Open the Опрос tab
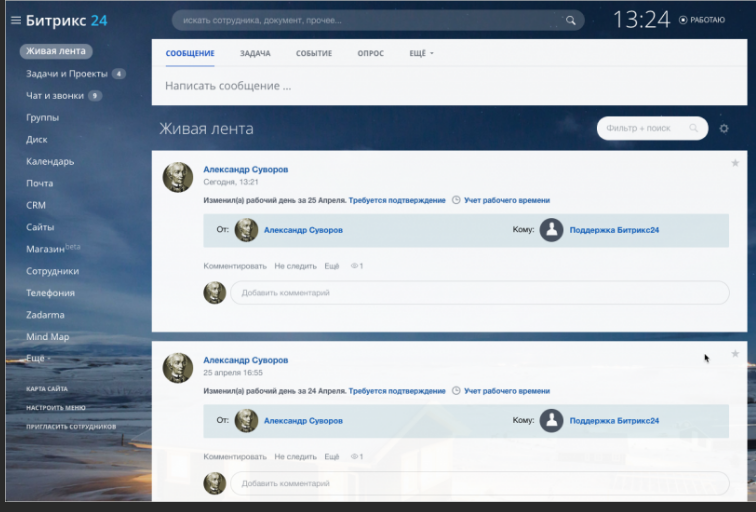Screen dimensions: 756x512 (370, 53)
